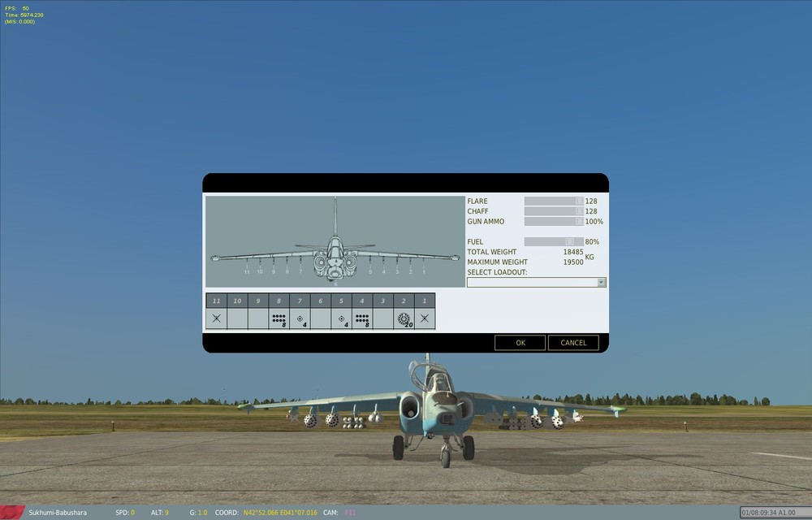Select the rocket pod icon on pylon 8

(x=279, y=319)
